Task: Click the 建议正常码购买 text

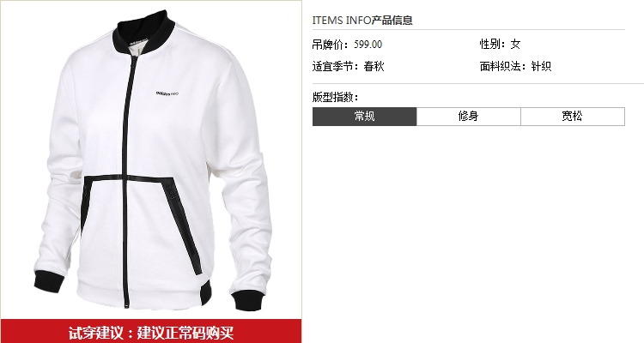Action: pyautogui.click(x=185, y=333)
